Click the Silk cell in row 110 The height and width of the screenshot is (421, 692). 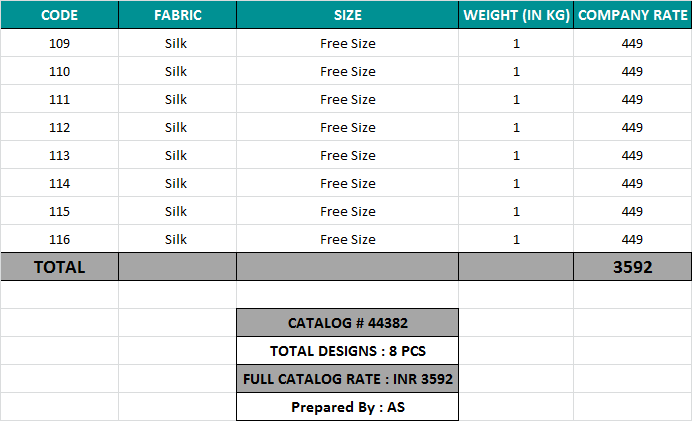click(177, 71)
